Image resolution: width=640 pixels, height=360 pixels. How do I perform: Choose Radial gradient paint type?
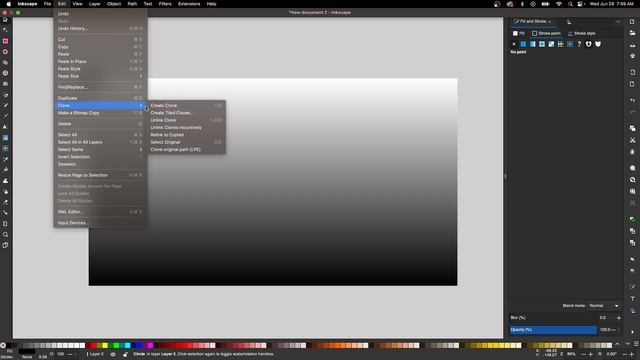click(x=542, y=44)
